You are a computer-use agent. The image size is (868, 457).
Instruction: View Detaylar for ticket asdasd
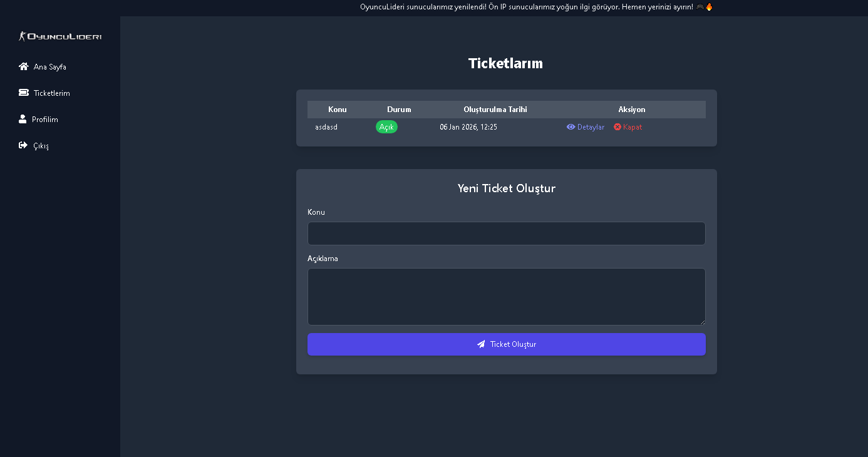coord(586,127)
